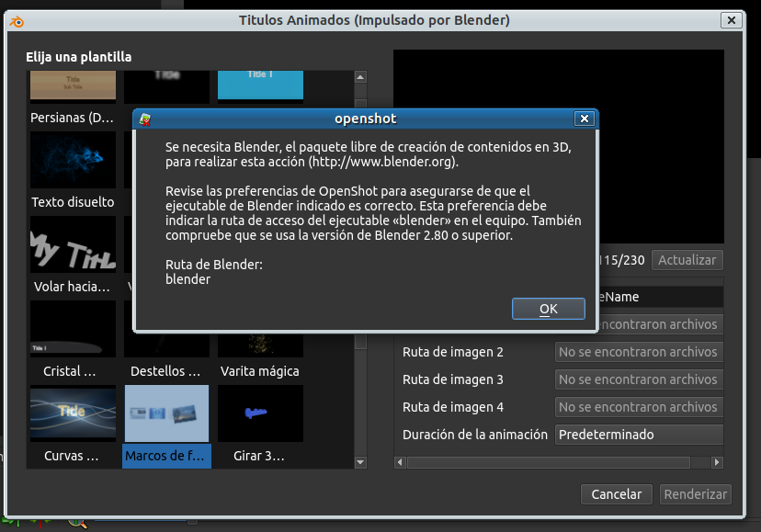Select the Cristal template thumbnail
761x532 pixels.
pyautogui.click(x=73, y=329)
